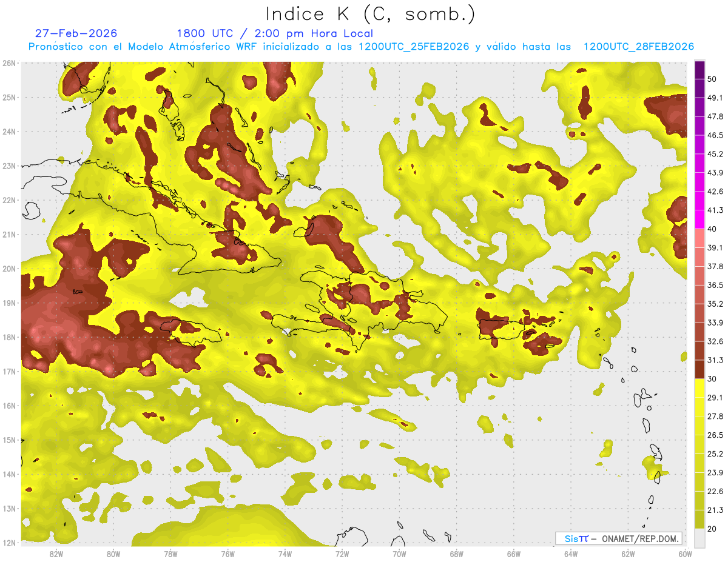Click the '35.2' legend value
This screenshot has height=562, width=728.
715,304
